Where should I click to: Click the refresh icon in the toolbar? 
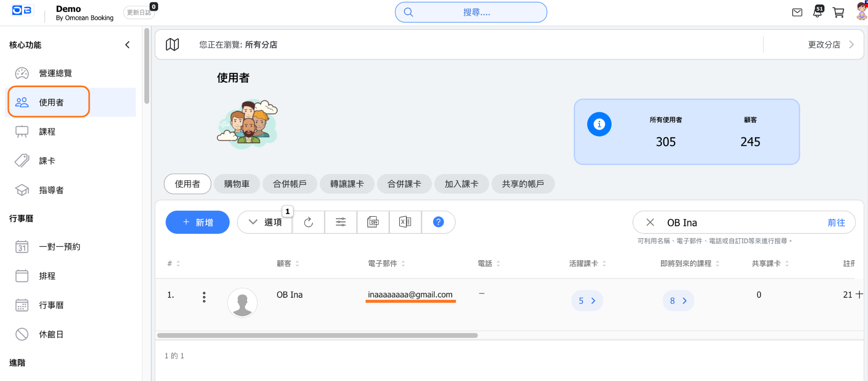tap(309, 222)
